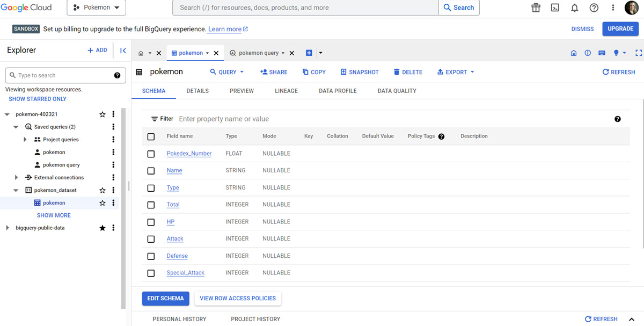The width and height of the screenshot is (644, 326).
Task: Close the pokemon query tab
Action: (x=292, y=53)
